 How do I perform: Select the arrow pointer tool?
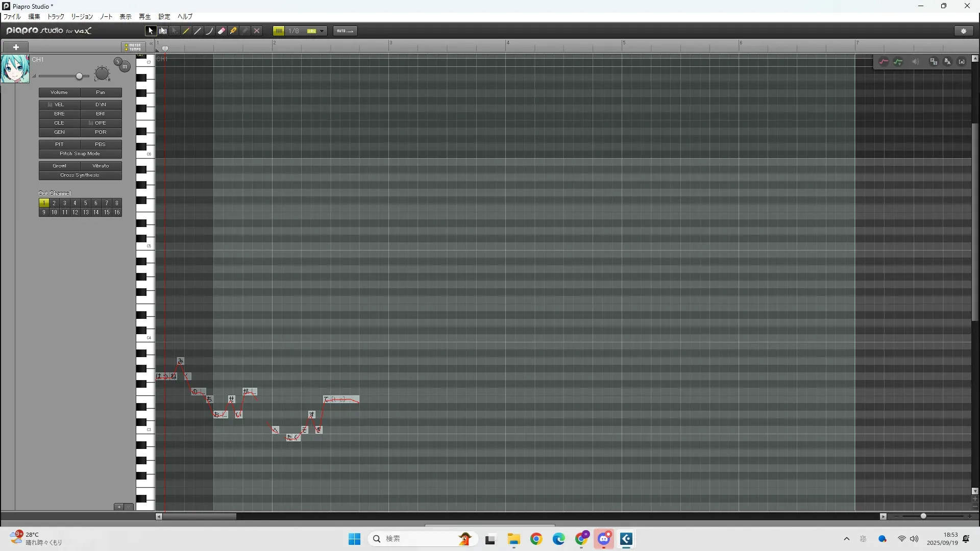click(x=151, y=31)
